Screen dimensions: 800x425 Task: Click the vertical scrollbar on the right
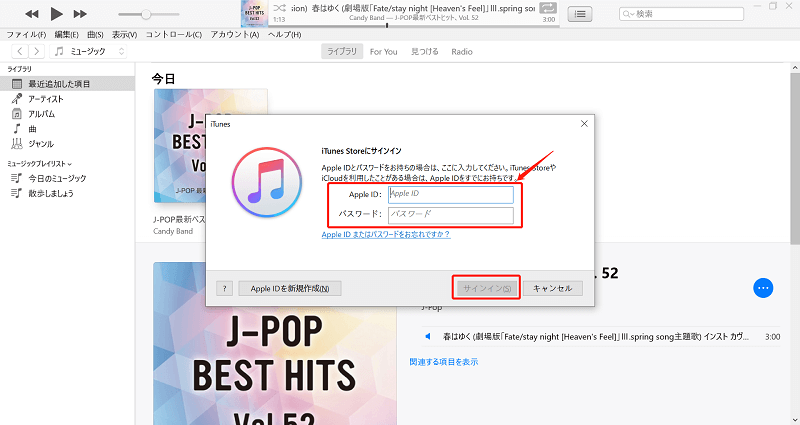[795, 158]
